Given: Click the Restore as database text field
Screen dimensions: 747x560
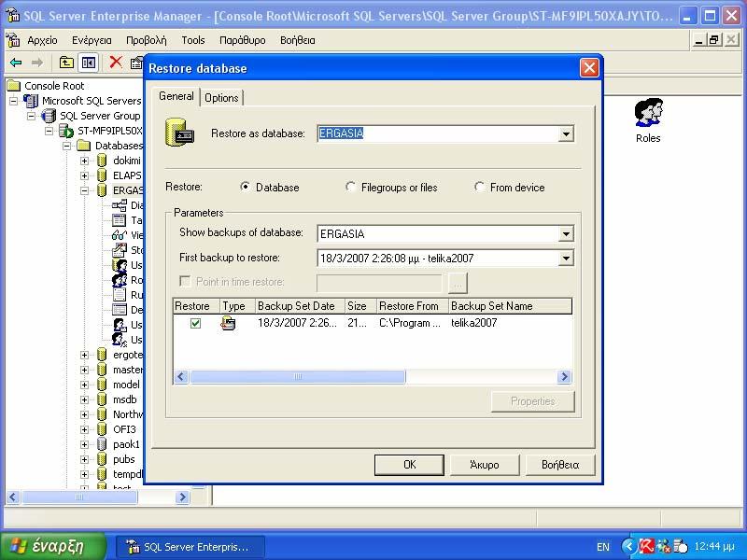Looking at the screenshot, I should 438,133.
